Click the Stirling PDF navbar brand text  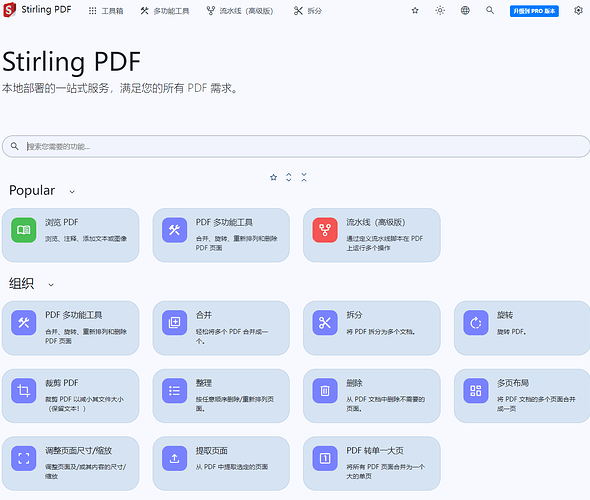46,9
